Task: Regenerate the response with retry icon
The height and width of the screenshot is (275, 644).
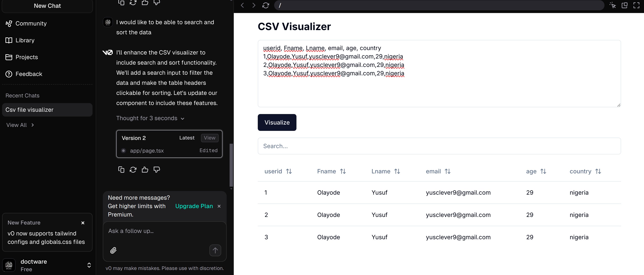Action: pyautogui.click(x=133, y=170)
